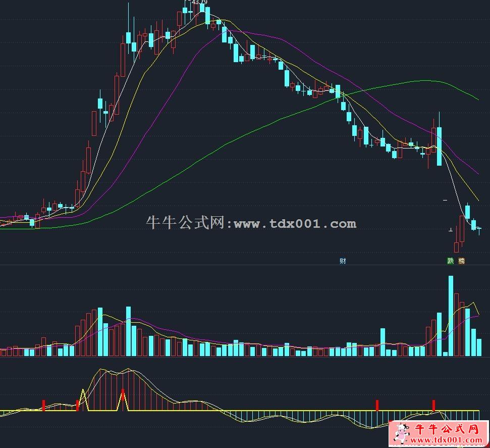The image size is (490, 448).
Task: Open the orange 榜 ranking marker
Action: 461,261
